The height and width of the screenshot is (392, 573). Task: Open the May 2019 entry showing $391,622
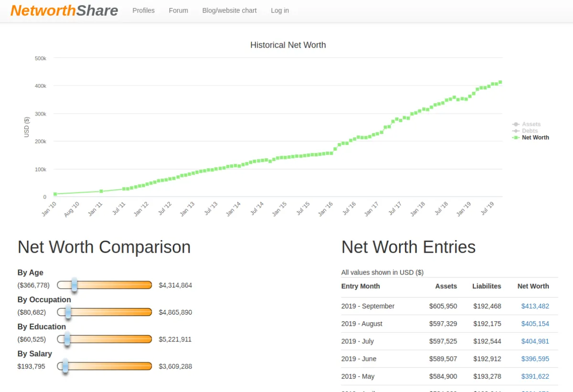[x=535, y=376]
